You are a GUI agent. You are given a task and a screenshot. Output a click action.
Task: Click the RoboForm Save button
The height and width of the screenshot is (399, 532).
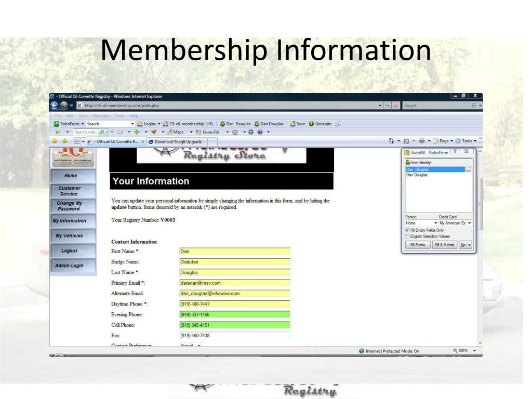(x=298, y=124)
